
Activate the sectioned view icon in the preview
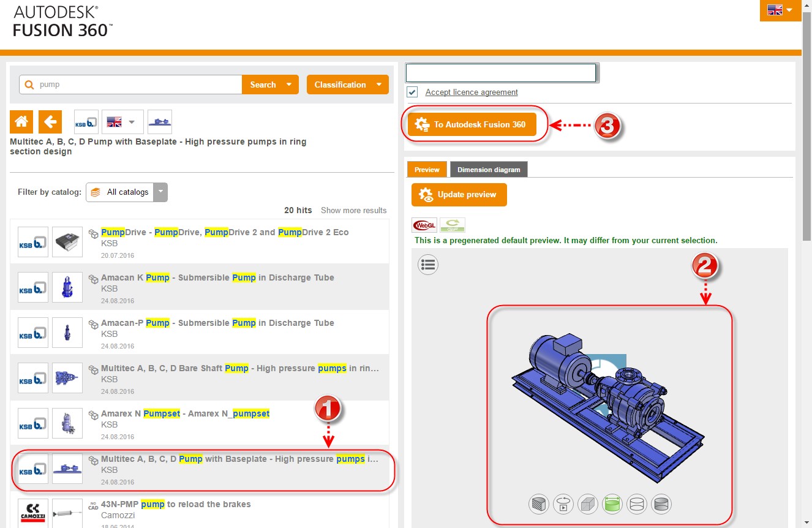[x=539, y=503]
